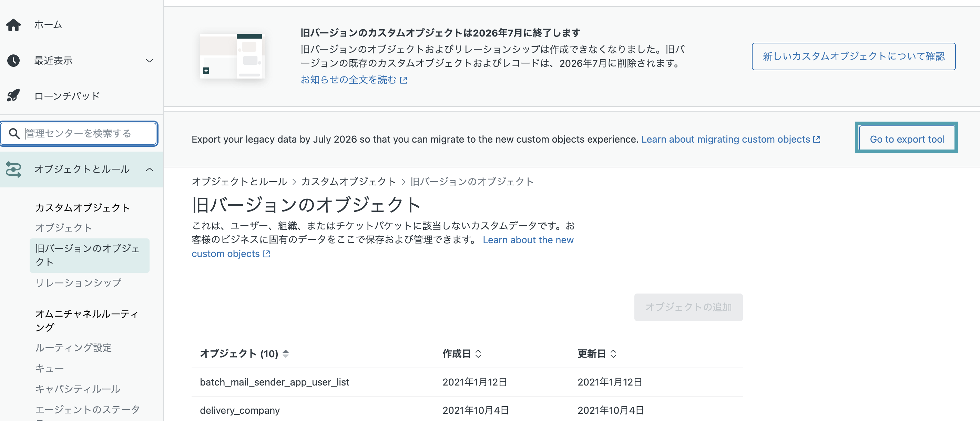This screenshot has height=421, width=980.
Task: Collapse the オブジェクトとルール section
Action: click(x=150, y=169)
